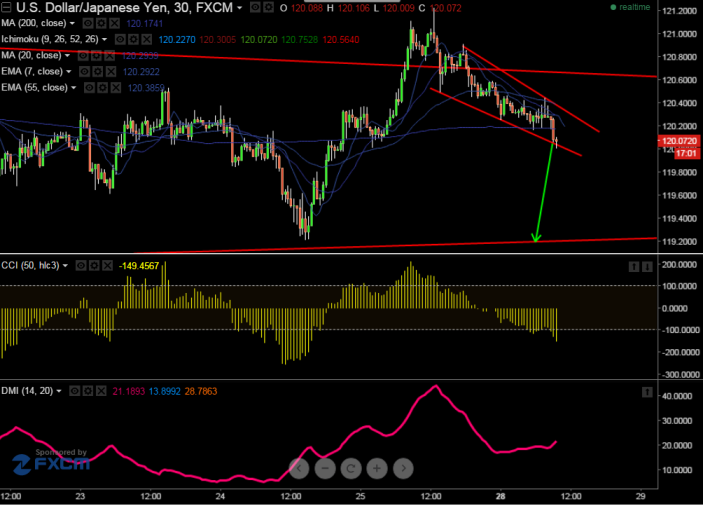Open the sponsored FXCM logo link
This screenshot has height=505, width=703.
51,464
